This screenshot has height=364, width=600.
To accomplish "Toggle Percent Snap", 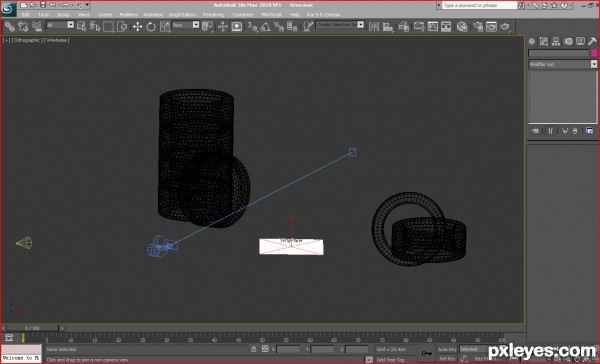I will tap(279, 26).
